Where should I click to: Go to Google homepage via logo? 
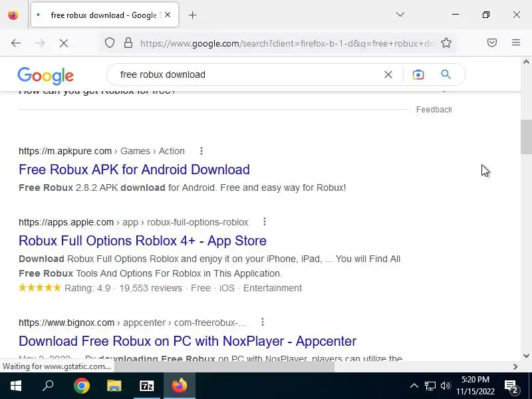45,75
